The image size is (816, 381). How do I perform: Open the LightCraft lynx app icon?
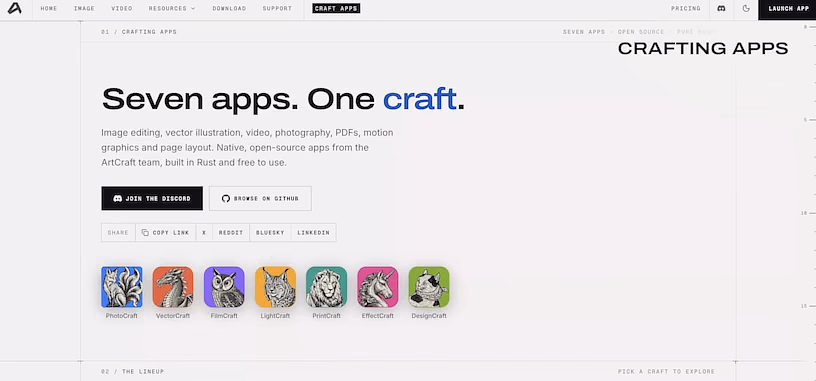(275, 287)
